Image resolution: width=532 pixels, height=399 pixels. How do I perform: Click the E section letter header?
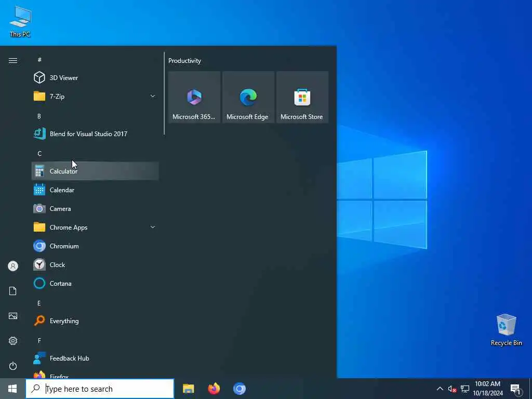point(39,303)
